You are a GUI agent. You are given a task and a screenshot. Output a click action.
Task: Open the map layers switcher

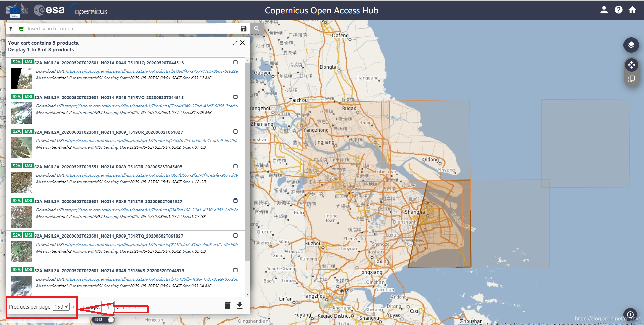tap(631, 45)
